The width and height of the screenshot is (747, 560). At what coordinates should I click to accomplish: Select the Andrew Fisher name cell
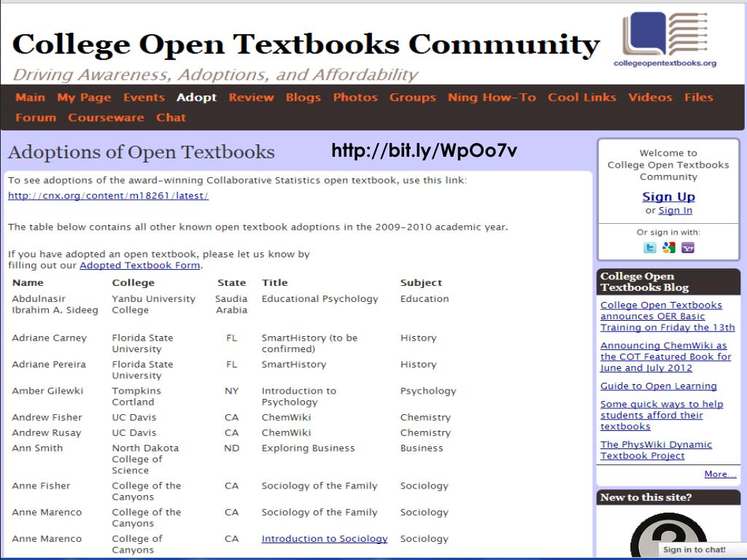(47, 418)
